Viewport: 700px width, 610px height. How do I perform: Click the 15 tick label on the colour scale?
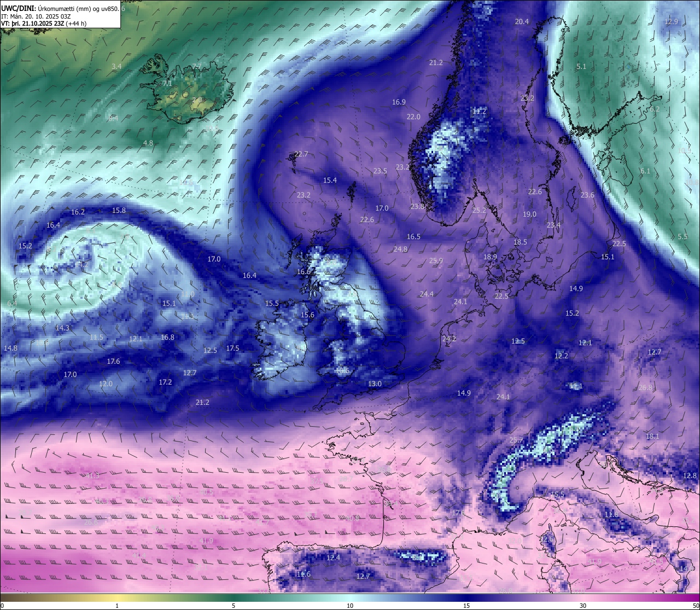(466, 606)
